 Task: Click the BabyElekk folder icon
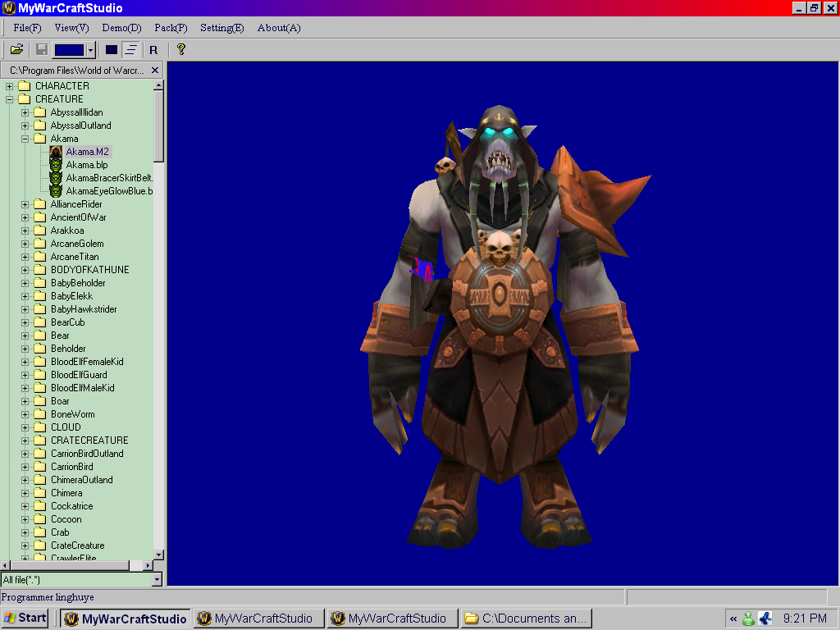click(x=39, y=296)
